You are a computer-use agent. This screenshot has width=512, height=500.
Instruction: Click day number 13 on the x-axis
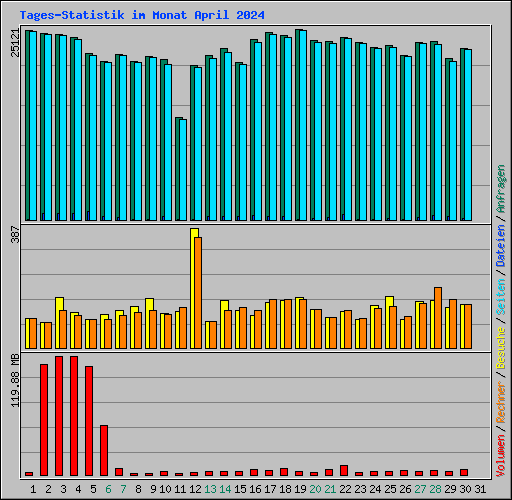210,489
